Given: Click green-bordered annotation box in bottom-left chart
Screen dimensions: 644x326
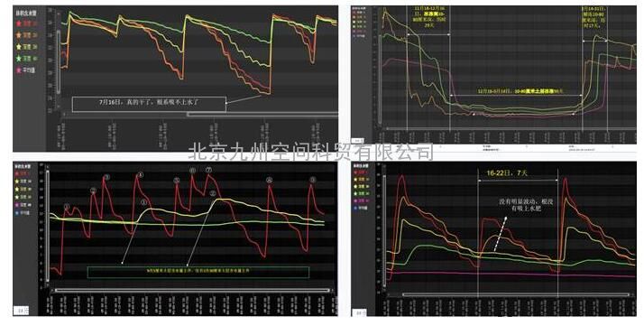Looking at the screenshot, I should point(198,272).
